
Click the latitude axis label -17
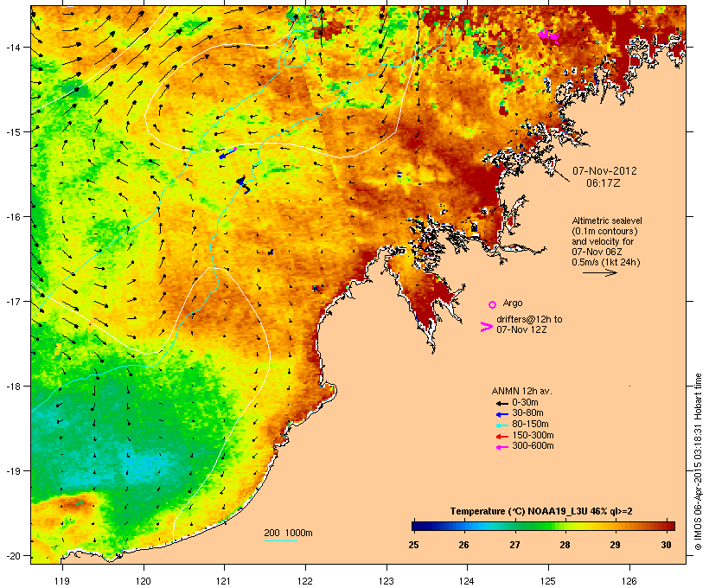click(13, 301)
